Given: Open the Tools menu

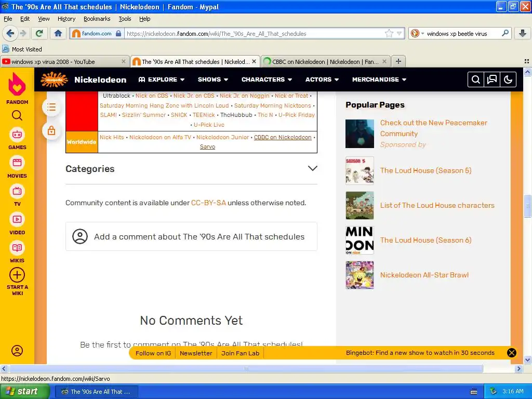Looking at the screenshot, I should tap(125, 19).
